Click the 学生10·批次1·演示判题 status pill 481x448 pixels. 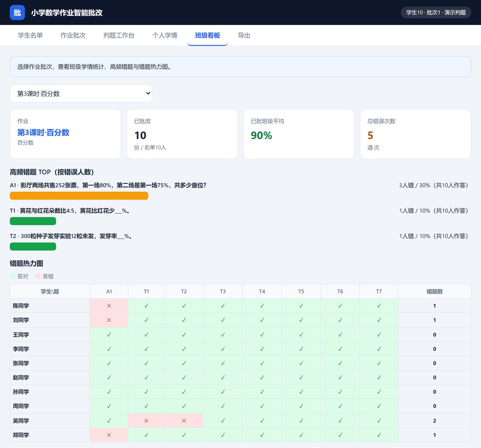436,12
